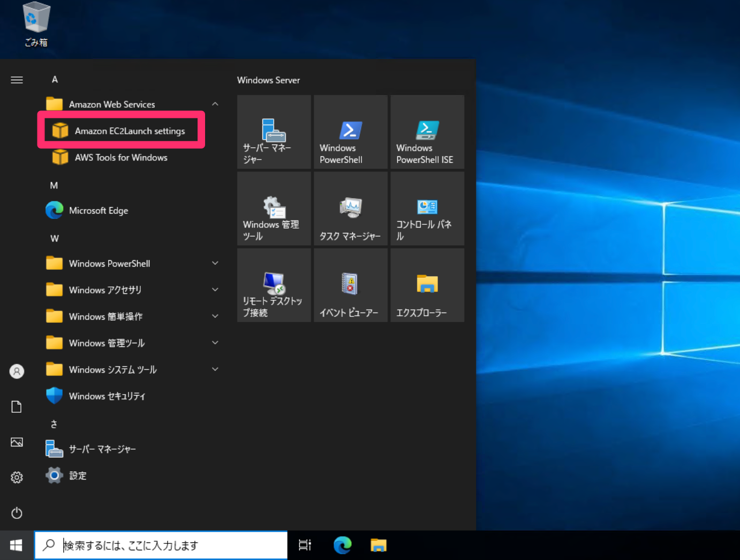Open イベント ビューアー tile
The height and width of the screenshot is (560, 740).
350,284
